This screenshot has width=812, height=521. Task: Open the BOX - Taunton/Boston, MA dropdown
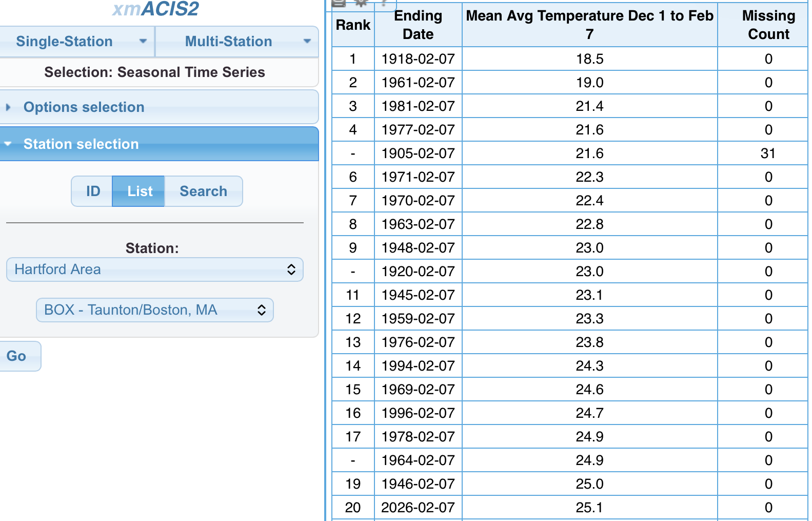pyautogui.click(x=155, y=310)
